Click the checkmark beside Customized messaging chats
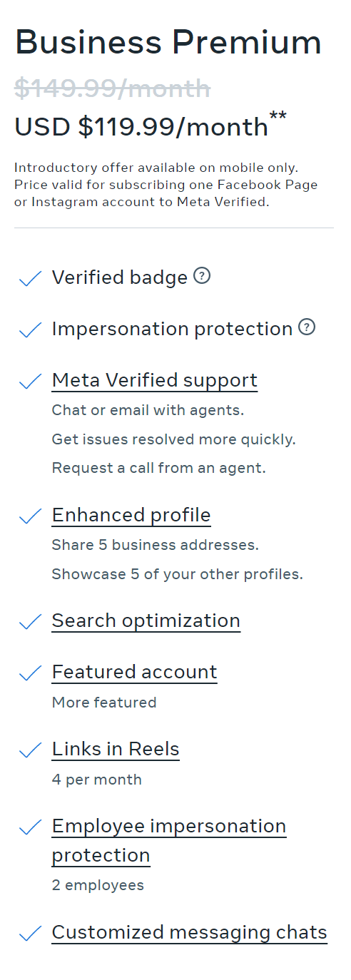This screenshot has height=980, width=351. [x=30, y=933]
